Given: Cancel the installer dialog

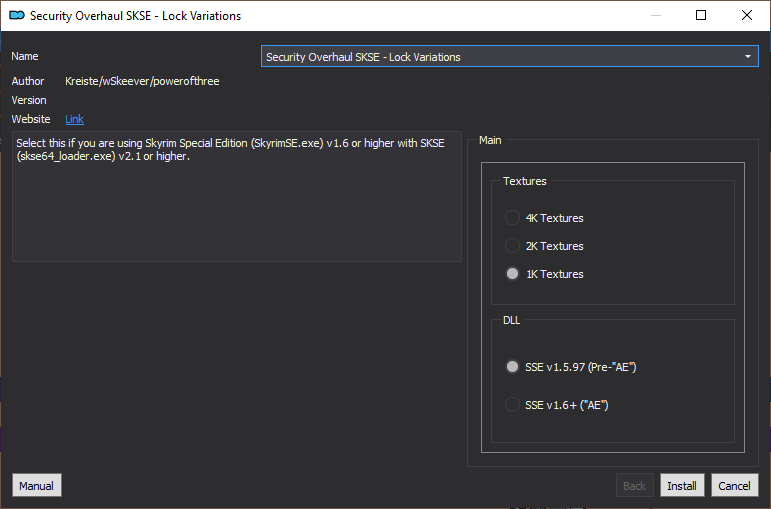Looking at the screenshot, I should point(735,485).
